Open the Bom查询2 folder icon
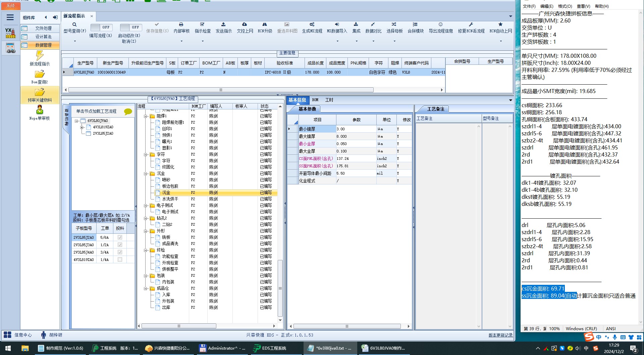644x355 pixels. (40, 74)
